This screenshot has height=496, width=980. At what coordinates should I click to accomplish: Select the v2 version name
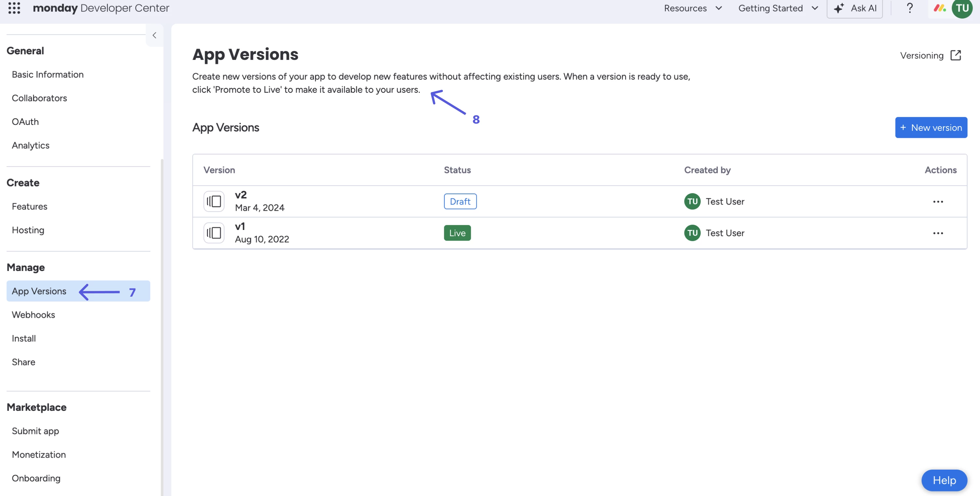(x=241, y=195)
